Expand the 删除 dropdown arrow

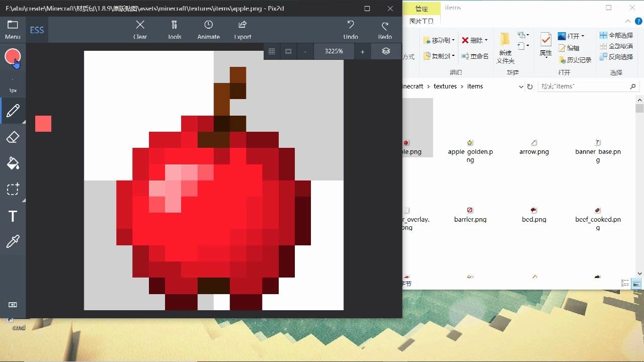tap(487, 40)
